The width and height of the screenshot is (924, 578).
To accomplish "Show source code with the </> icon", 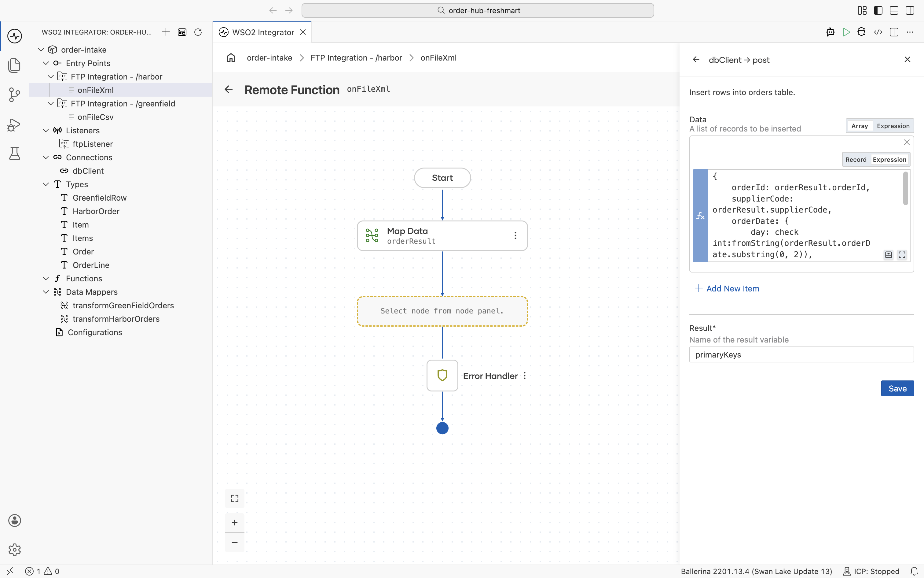I will click(x=878, y=32).
